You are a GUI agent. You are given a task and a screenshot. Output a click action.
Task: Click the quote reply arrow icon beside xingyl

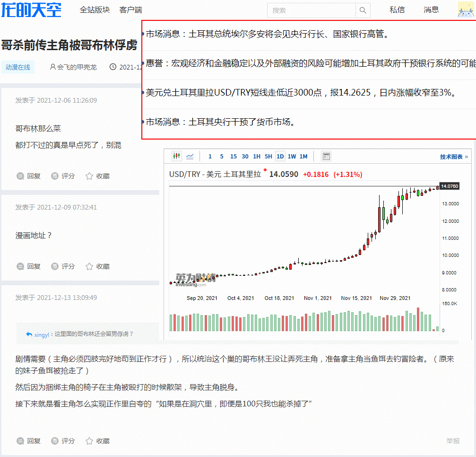tap(29, 334)
